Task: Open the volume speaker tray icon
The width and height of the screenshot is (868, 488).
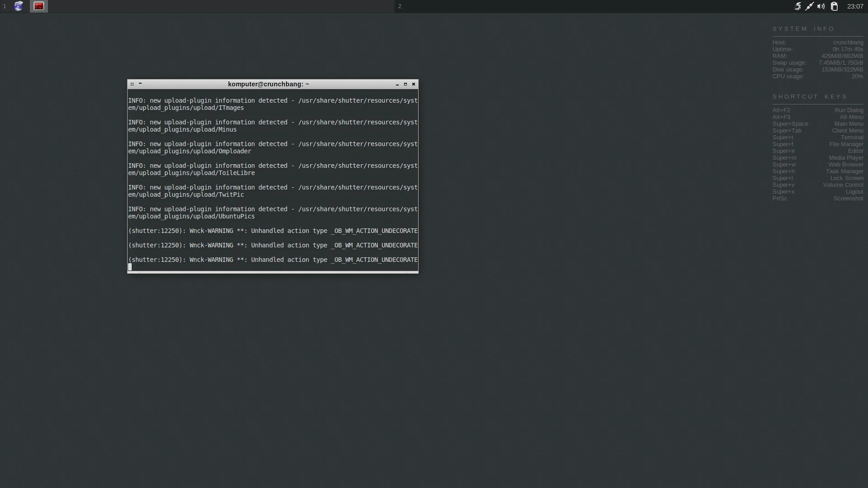Action: [x=821, y=6]
